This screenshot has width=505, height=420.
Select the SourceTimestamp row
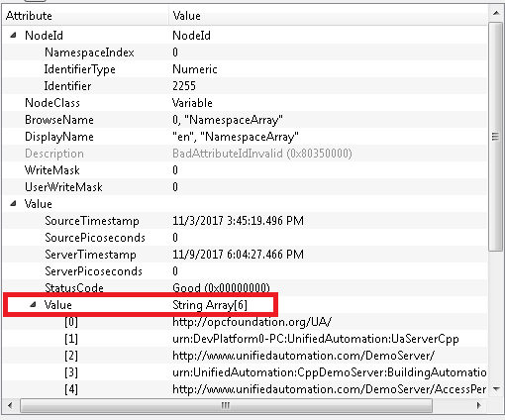pyautogui.click(x=245, y=221)
